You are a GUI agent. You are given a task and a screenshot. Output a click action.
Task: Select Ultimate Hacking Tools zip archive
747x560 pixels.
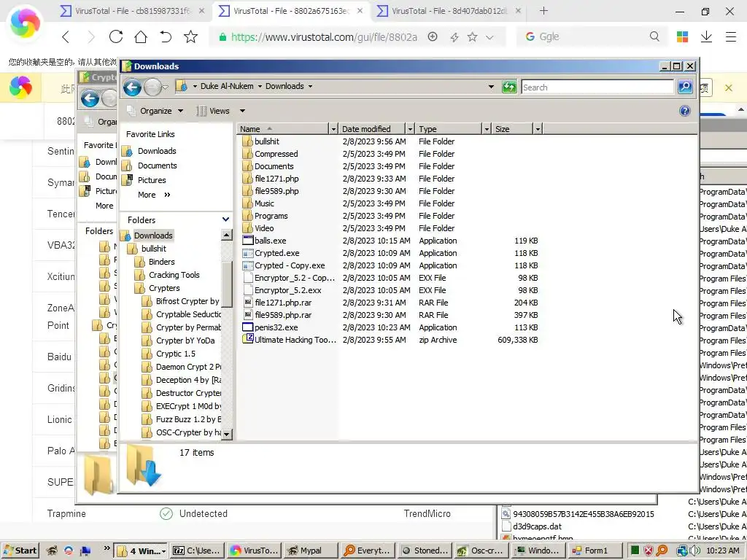[289, 340]
